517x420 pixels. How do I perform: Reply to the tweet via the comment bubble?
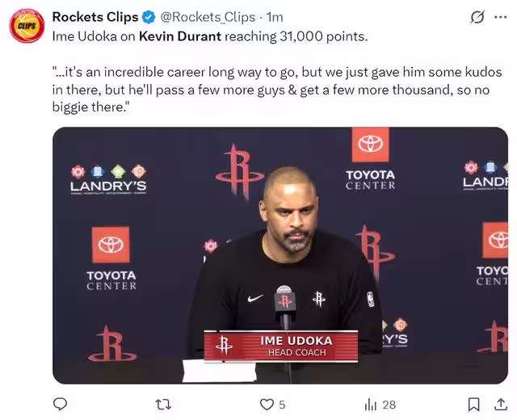(60, 404)
